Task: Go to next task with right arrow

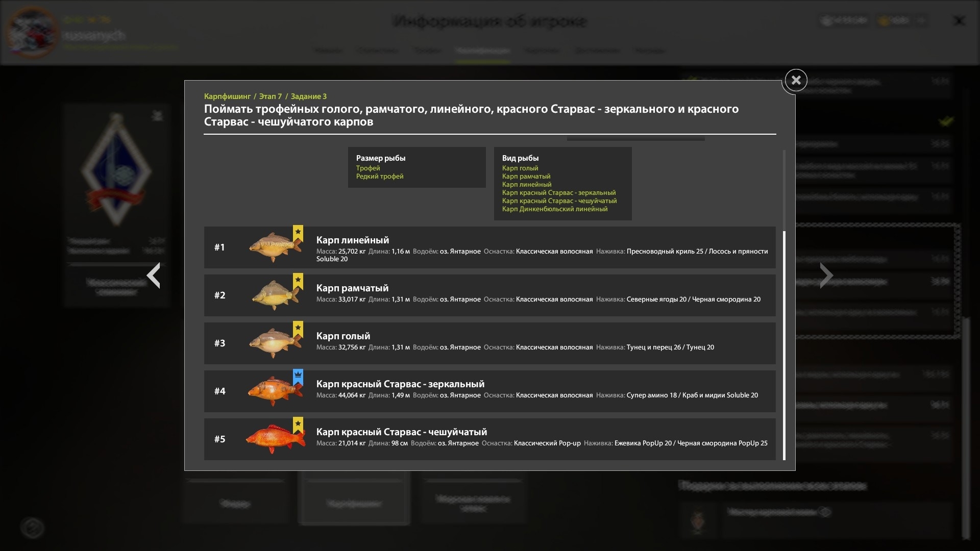Action: point(826,275)
